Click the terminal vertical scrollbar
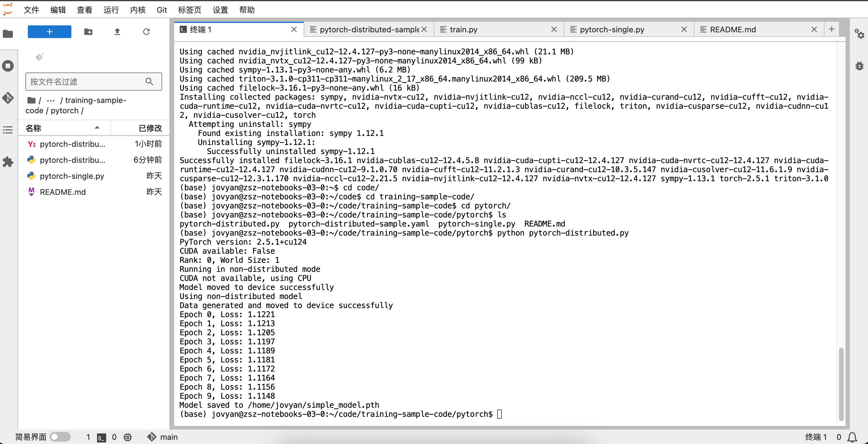The width and height of the screenshot is (868, 444). pyautogui.click(x=841, y=384)
